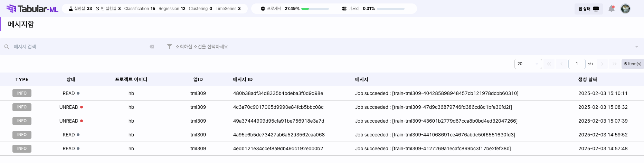Click the filter funnel icon
Viewport: 644px width, 163px height.
[x=169, y=47]
